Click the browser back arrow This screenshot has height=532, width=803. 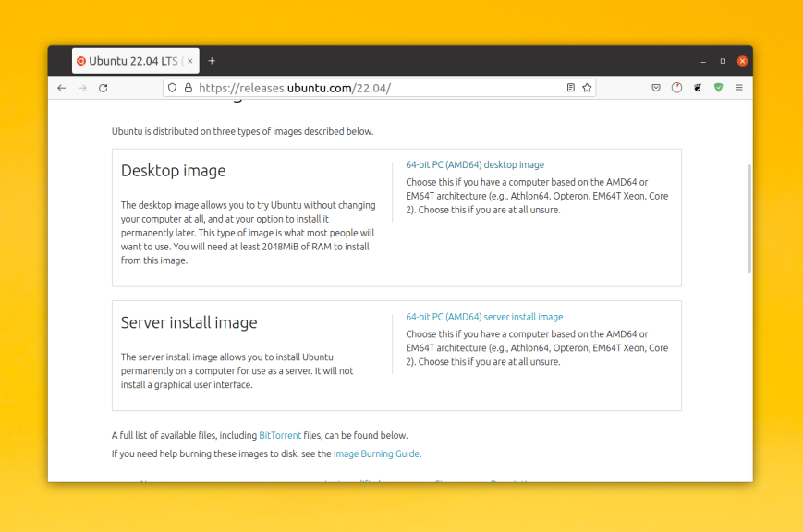tap(61, 88)
